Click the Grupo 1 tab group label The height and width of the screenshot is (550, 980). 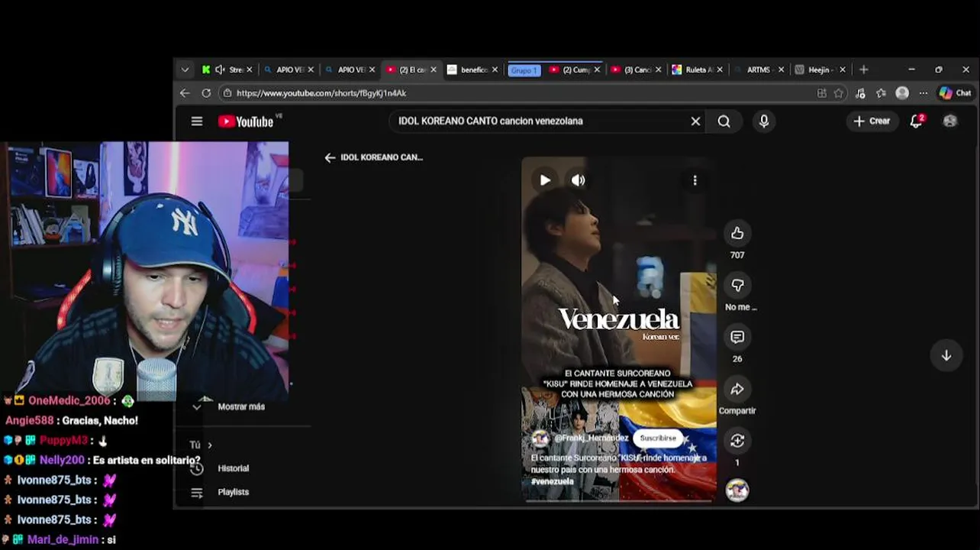[524, 70]
